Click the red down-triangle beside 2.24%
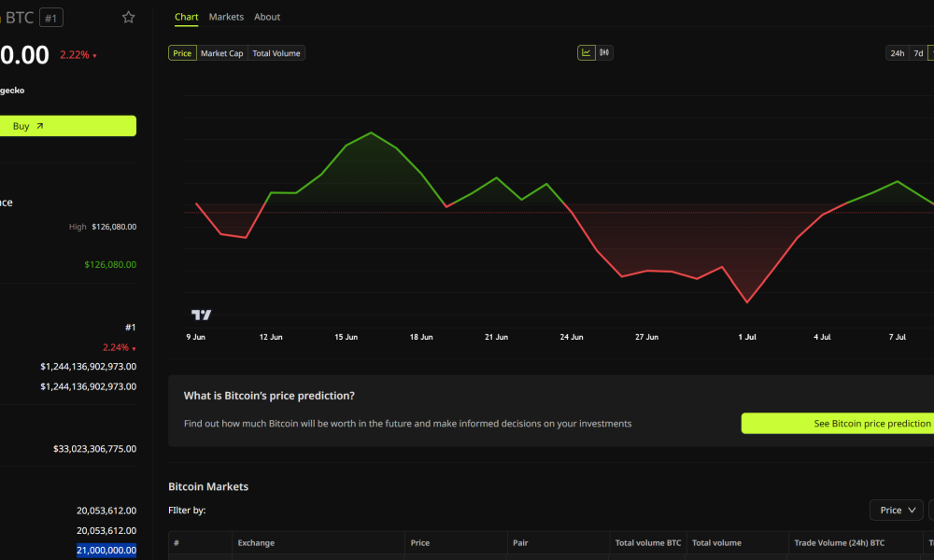This screenshot has width=934, height=560. coord(134,349)
